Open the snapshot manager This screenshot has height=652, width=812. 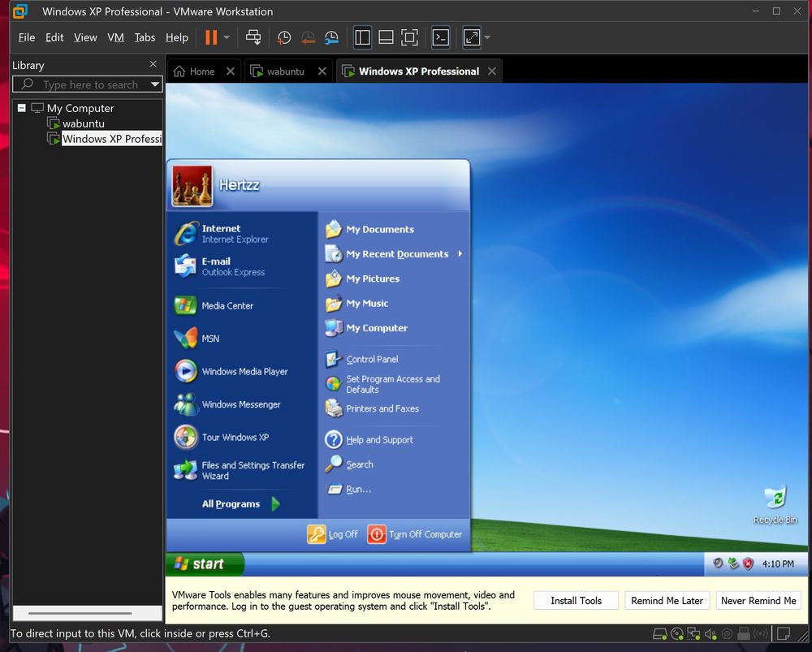click(331, 37)
